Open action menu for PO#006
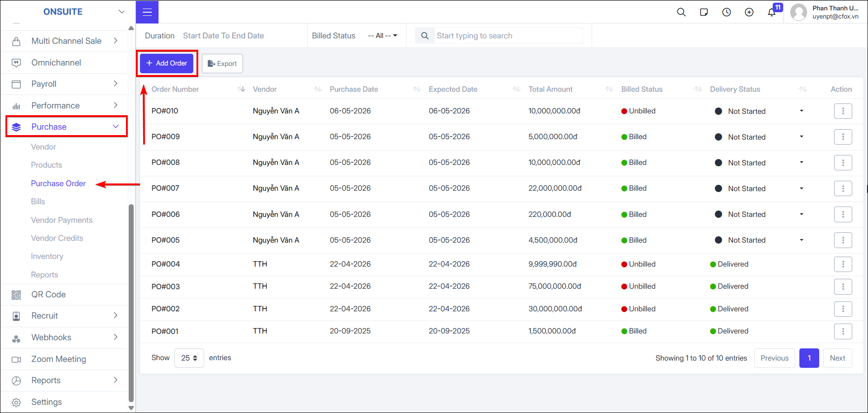 (x=843, y=214)
